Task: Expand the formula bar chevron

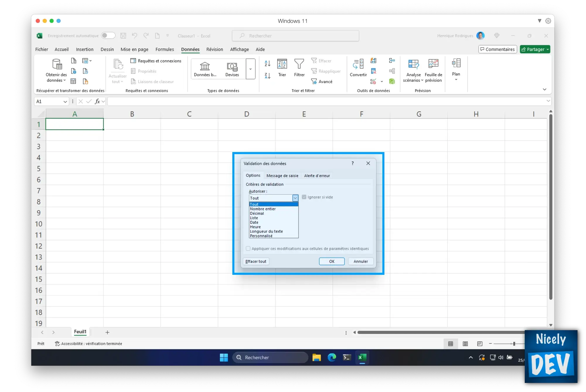Action: coord(548,101)
